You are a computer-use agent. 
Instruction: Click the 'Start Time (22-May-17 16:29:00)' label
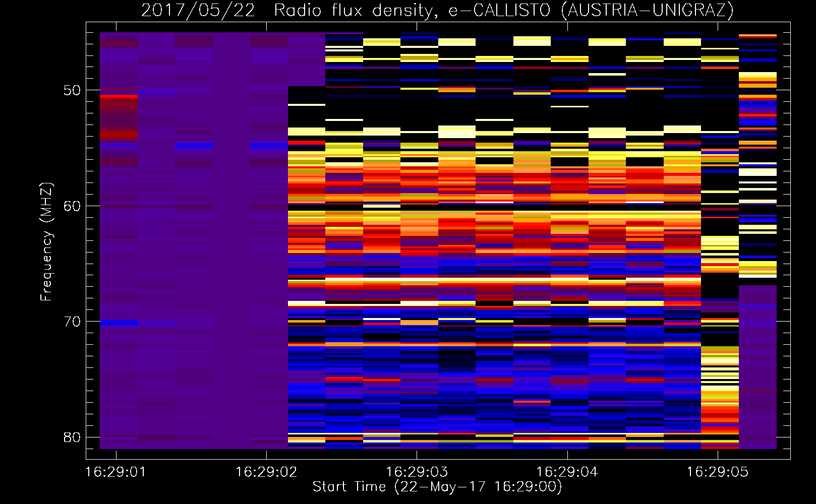pyautogui.click(x=437, y=487)
